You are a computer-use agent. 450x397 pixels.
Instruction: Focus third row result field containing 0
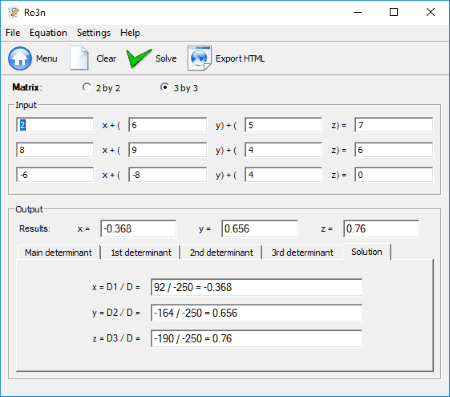pyautogui.click(x=394, y=175)
